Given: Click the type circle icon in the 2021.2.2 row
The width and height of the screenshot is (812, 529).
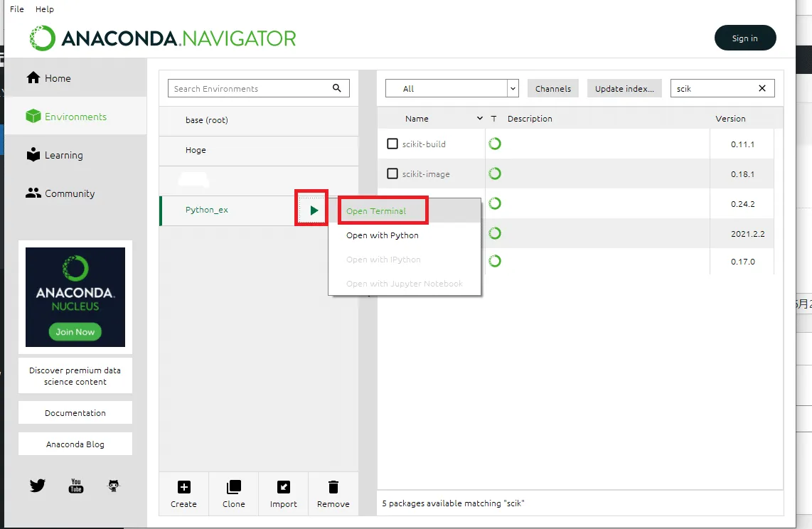Looking at the screenshot, I should tap(495, 233).
